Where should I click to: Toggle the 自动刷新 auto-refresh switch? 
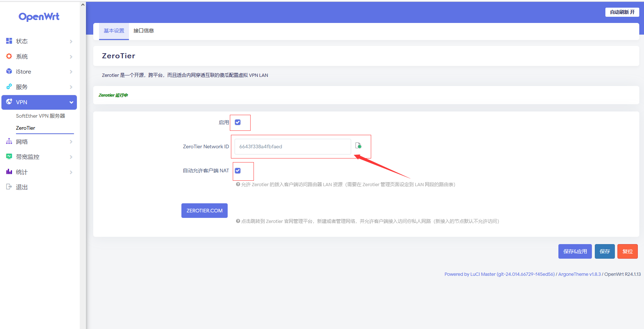click(622, 12)
